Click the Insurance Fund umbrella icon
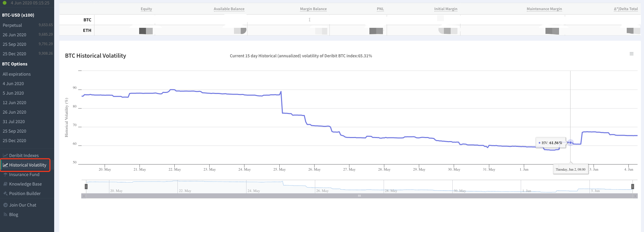644x232 pixels. pos(5,175)
